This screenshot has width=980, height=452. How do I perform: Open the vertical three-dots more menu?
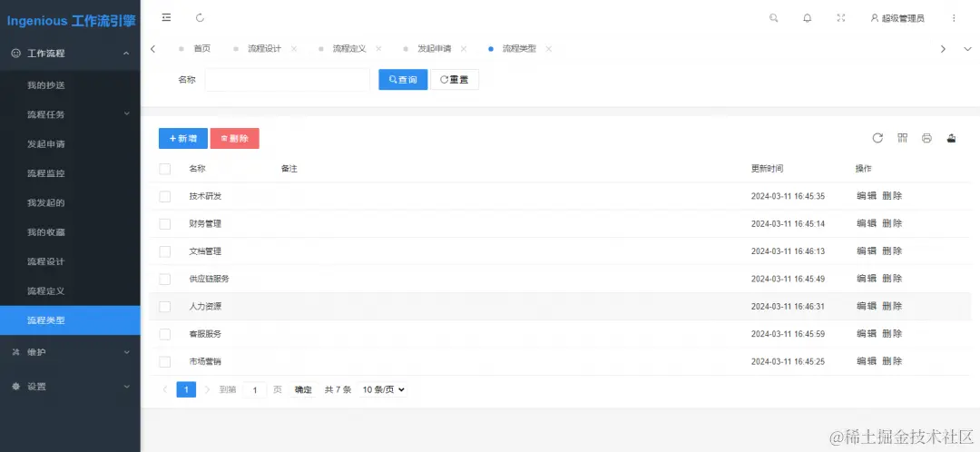pyautogui.click(x=954, y=18)
